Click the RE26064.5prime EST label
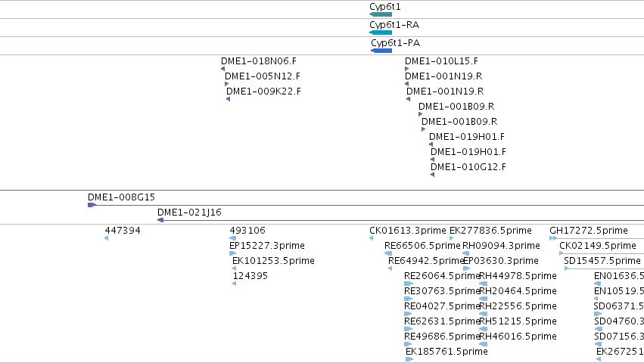 pos(443,276)
